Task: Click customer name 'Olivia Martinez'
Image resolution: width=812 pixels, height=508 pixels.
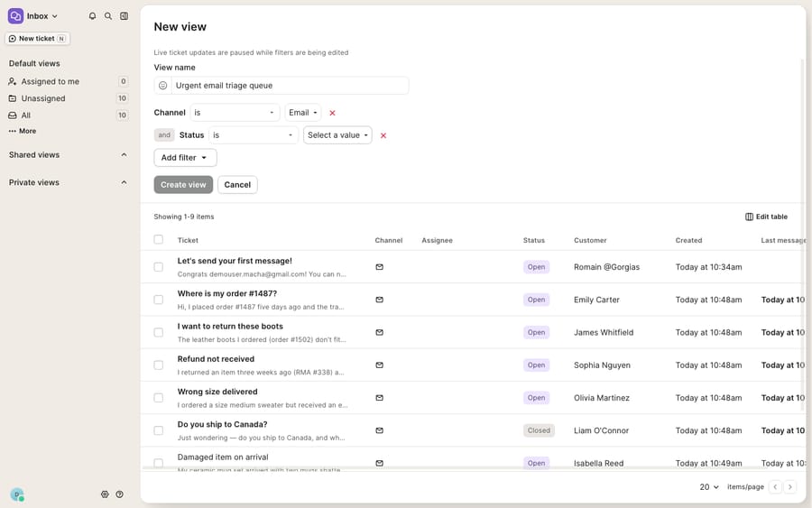Action: [x=601, y=398]
